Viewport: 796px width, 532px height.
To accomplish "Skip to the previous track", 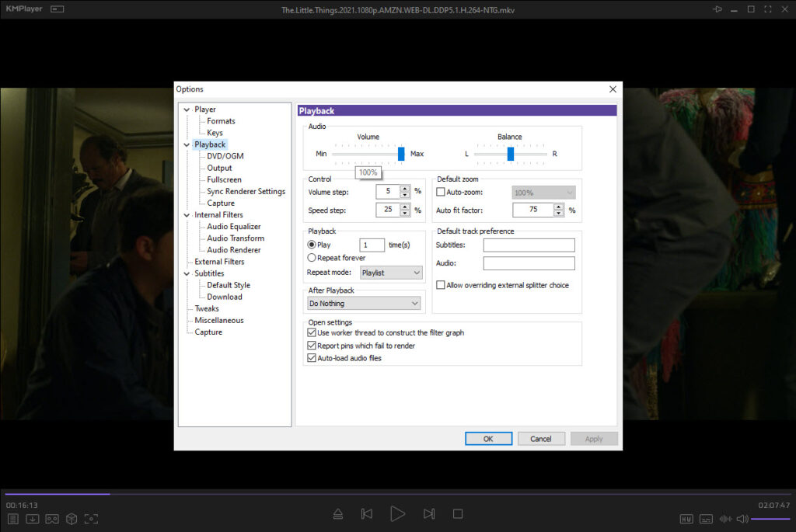I will pyautogui.click(x=367, y=514).
